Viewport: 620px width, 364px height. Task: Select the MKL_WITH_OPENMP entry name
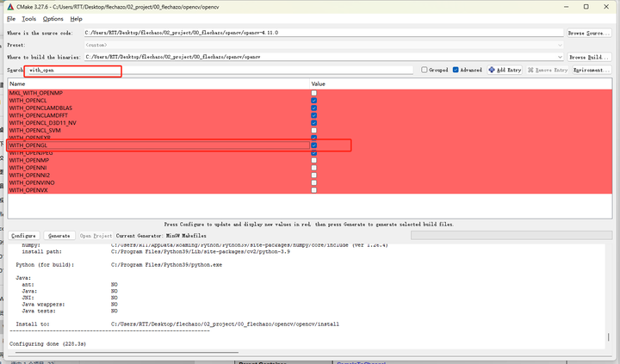[36, 93]
